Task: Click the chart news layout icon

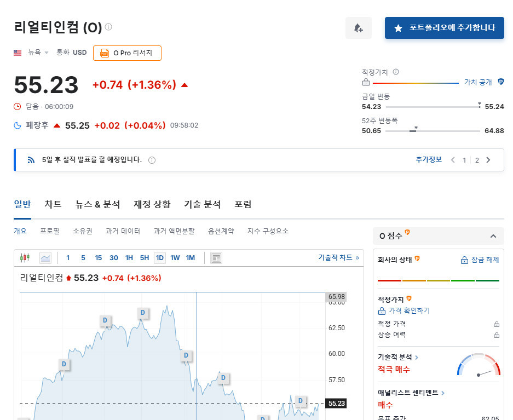Action: point(216,258)
